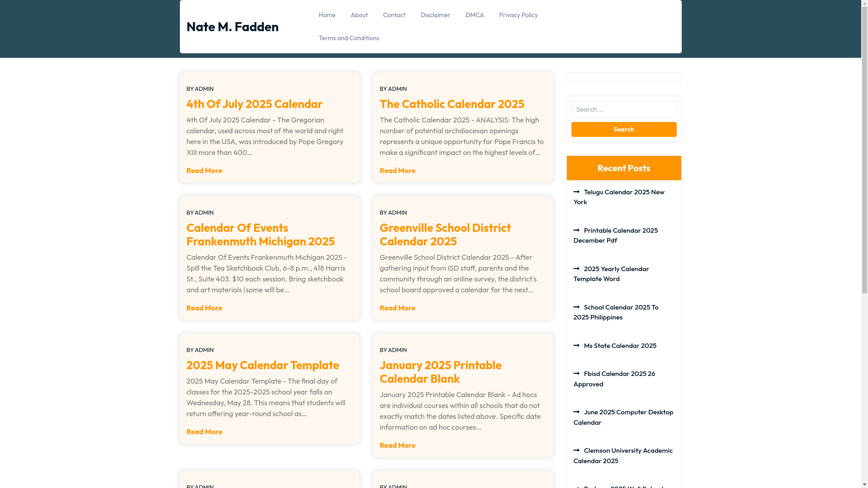
Task: Open the Home menu item
Action: tap(327, 15)
